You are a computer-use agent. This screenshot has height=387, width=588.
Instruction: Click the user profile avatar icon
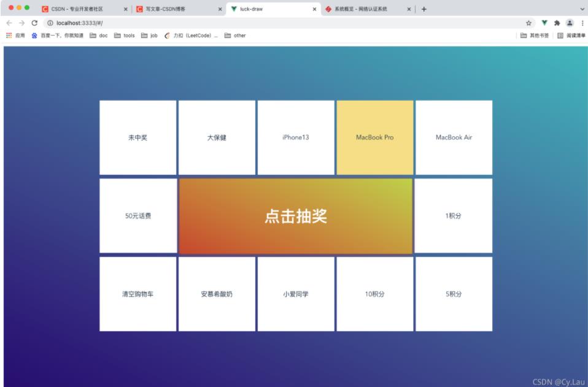pyautogui.click(x=570, y=23)
